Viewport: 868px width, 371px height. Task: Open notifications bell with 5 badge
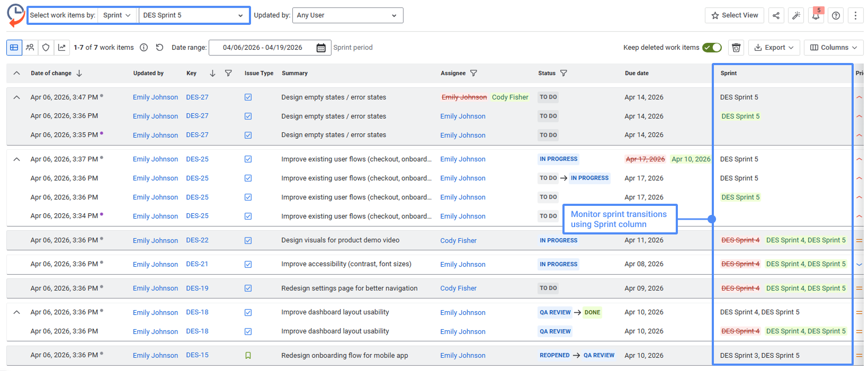pos(816,15)
